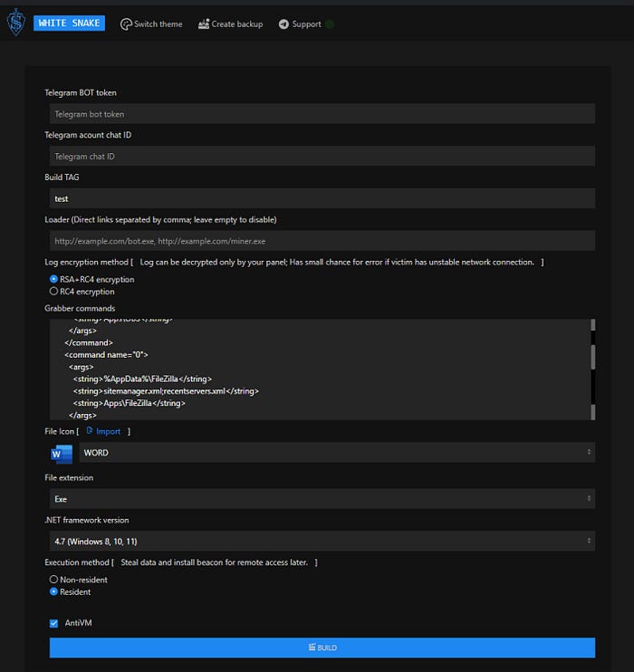Click the Execution method label
Screen dimensions: 634x672
[77, 562]
